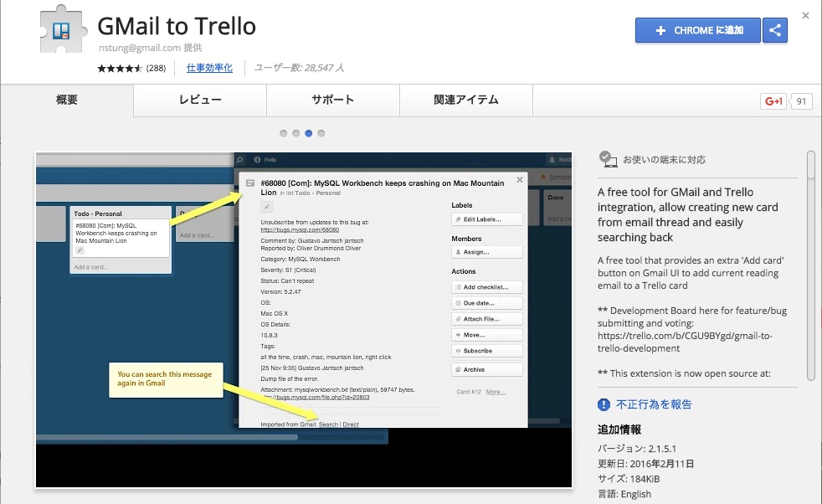Switch to the 関連アイテム tab
The width and height of the screenshot is (822, 504).
(x=466, y=100)
